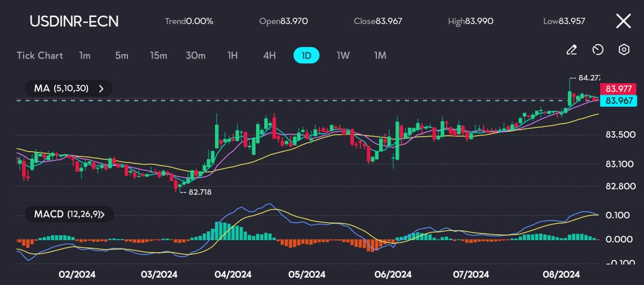644x285 pixels.
Task: Click the 04/2024 date label
Action: pos(233,274)
